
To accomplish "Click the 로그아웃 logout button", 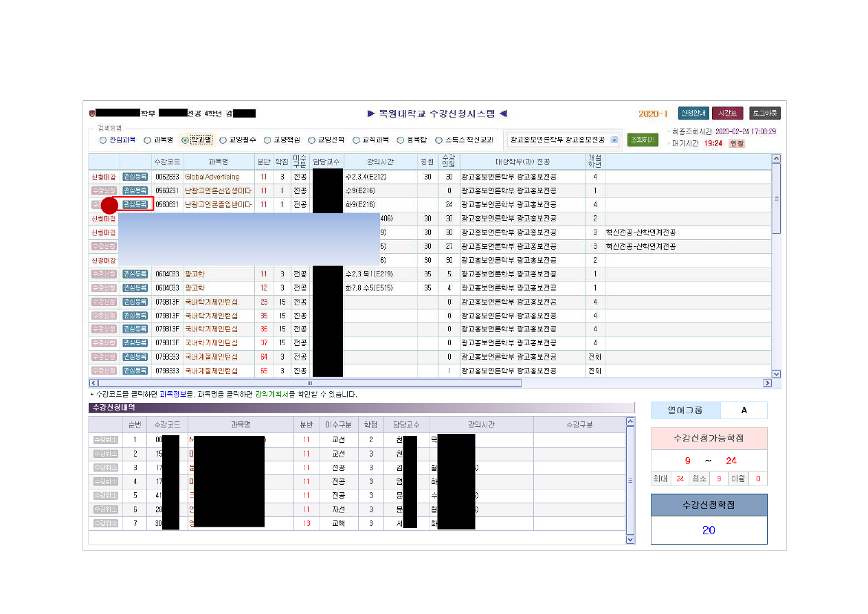I will 764,113.
